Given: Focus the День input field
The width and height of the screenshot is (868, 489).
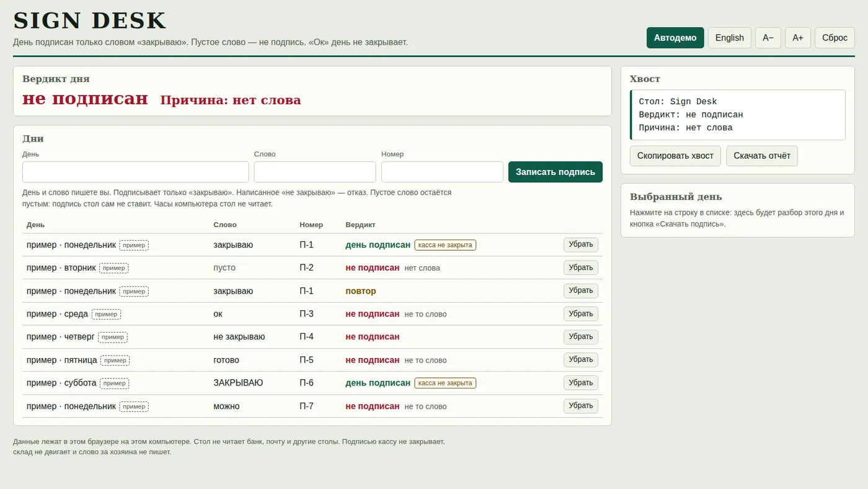Looking at the screenshot, I should (x=136, y=172).
